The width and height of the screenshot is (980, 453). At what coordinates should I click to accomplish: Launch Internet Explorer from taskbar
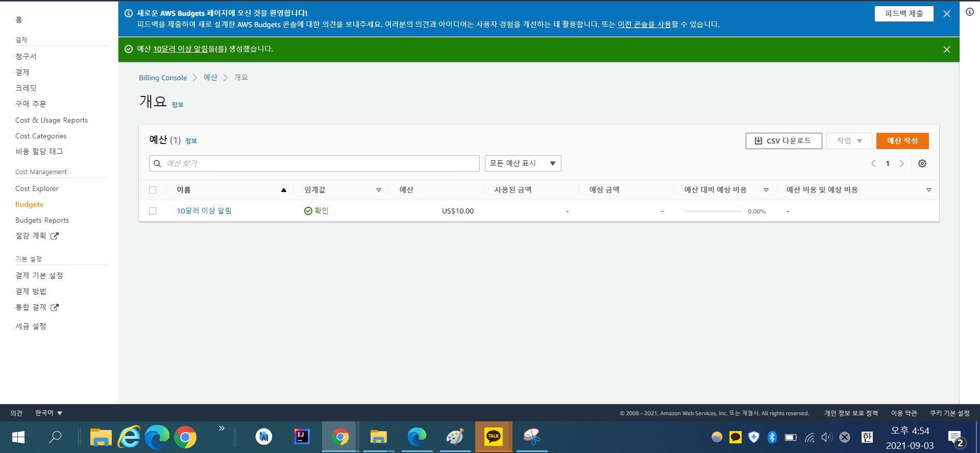tap(129, 437)
